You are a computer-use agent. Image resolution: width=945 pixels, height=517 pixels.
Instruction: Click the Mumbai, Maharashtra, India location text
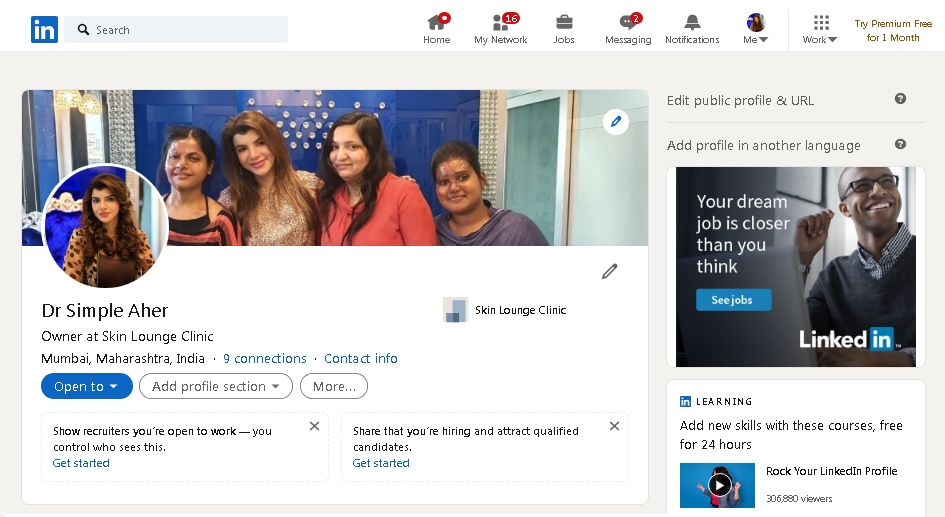coord(123,359)
